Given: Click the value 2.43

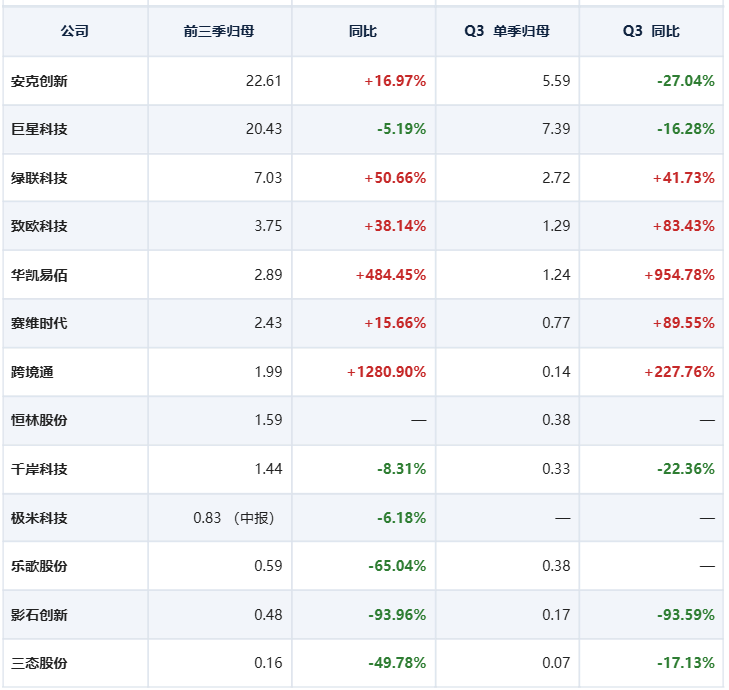Looking at the screenshot, I should 268,323.
